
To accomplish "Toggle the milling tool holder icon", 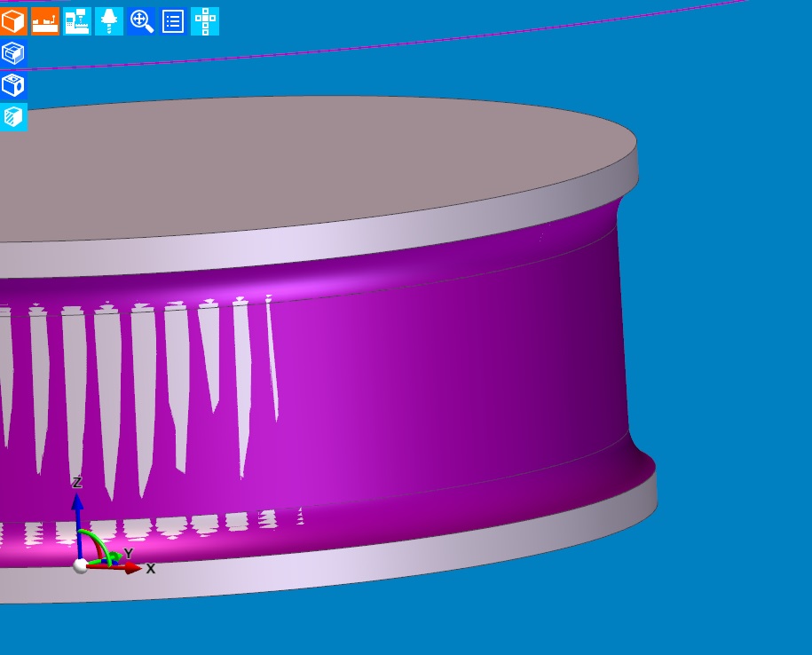I will click(x=109, y=21).
